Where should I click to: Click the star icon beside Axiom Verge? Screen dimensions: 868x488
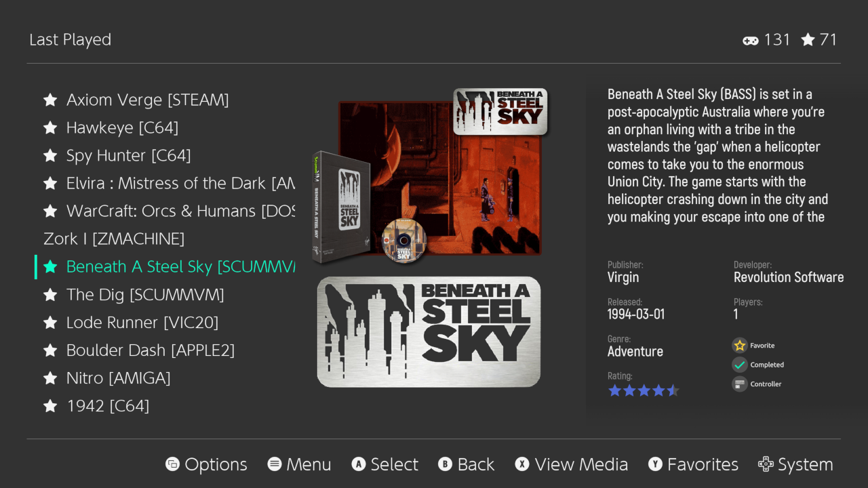tap(50, 100)
